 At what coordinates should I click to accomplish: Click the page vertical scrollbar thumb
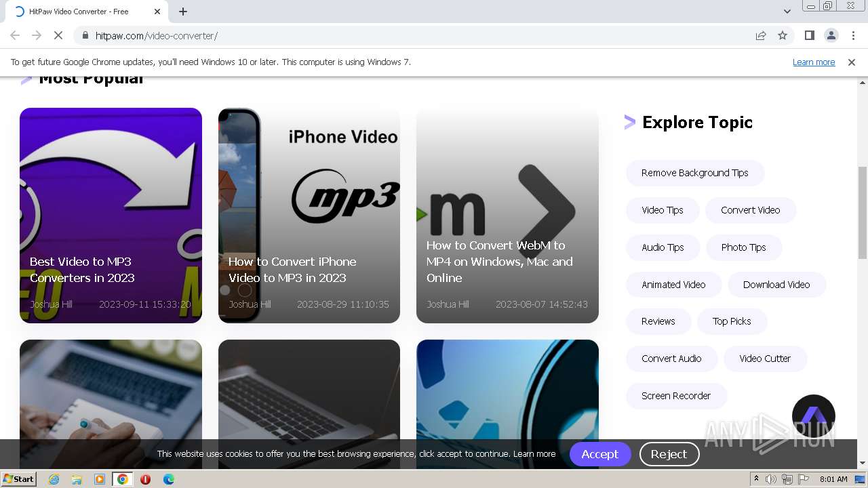click(863, 212)
